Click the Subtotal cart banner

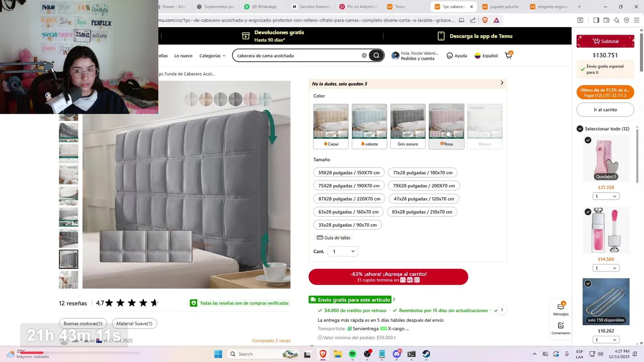tap(605, 41)
